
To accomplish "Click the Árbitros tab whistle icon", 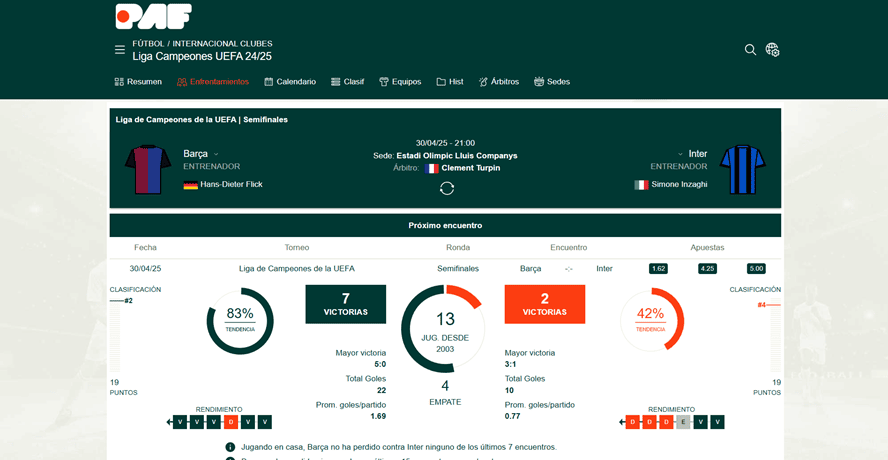I will coord(483,82).
